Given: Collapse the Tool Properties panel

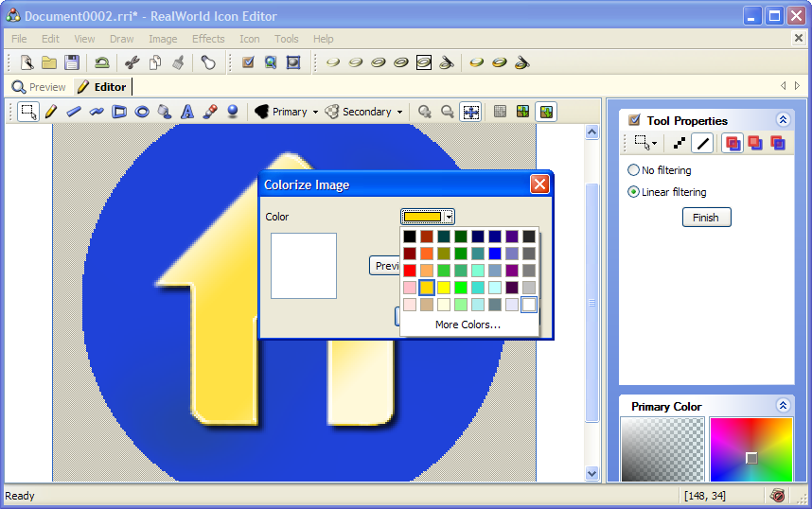Looking at the screenshot, I should 783,120.
